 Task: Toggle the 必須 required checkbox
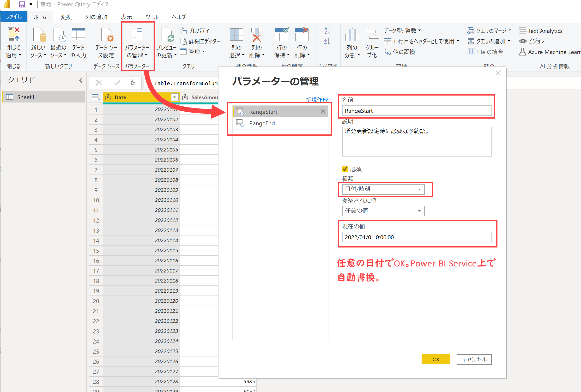pos(345,169)
